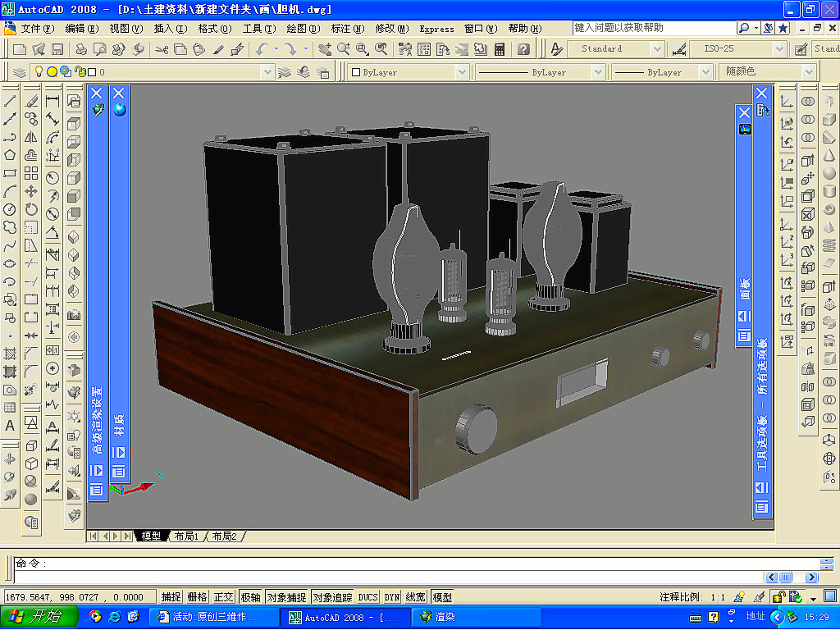Open the 视图(V) menu
The width and height of the screenshot is (840, 630).
click(x=126, y=29)
